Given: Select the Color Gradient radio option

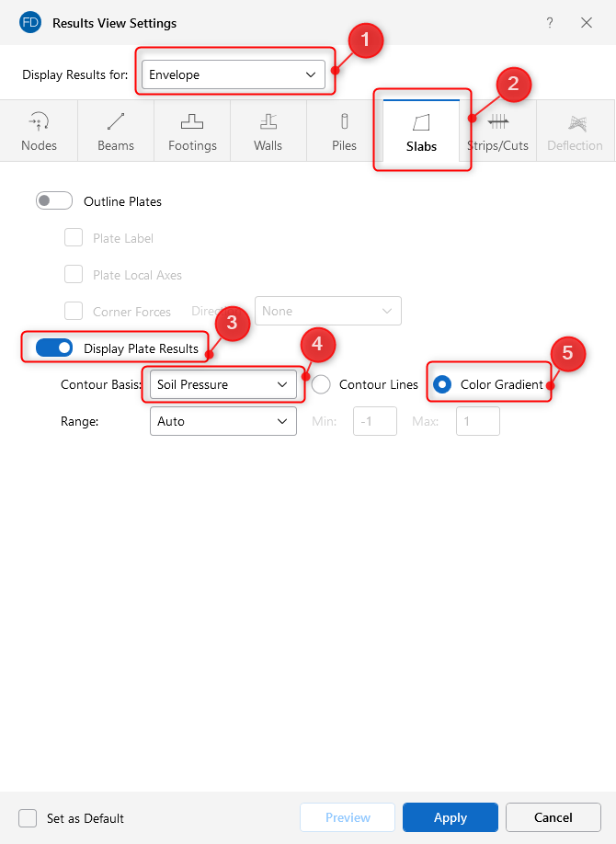Looking at the screenshot, I should (442, 384).
